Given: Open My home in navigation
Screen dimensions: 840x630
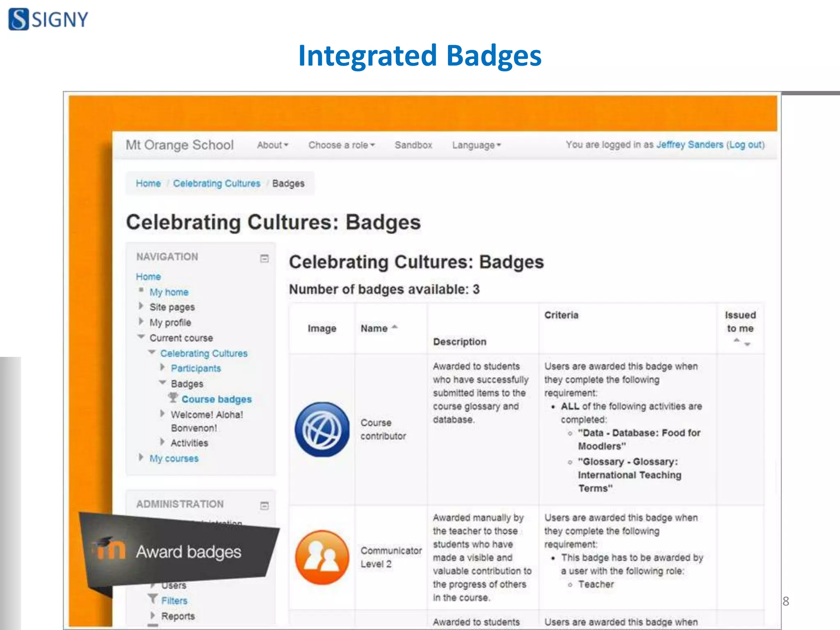Looking at the screenshot, I should pos(169,292).
